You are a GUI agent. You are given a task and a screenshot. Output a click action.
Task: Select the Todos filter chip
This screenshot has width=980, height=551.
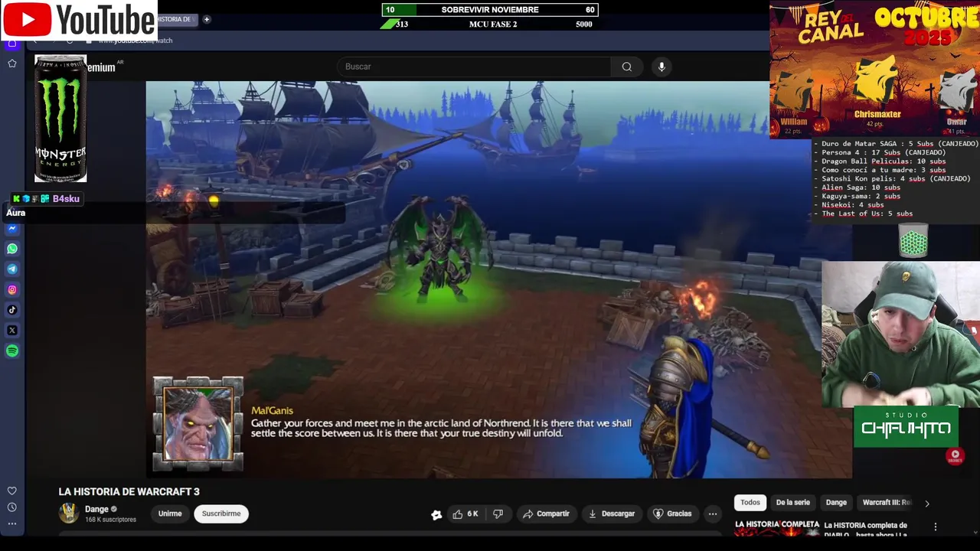(750, 503)
